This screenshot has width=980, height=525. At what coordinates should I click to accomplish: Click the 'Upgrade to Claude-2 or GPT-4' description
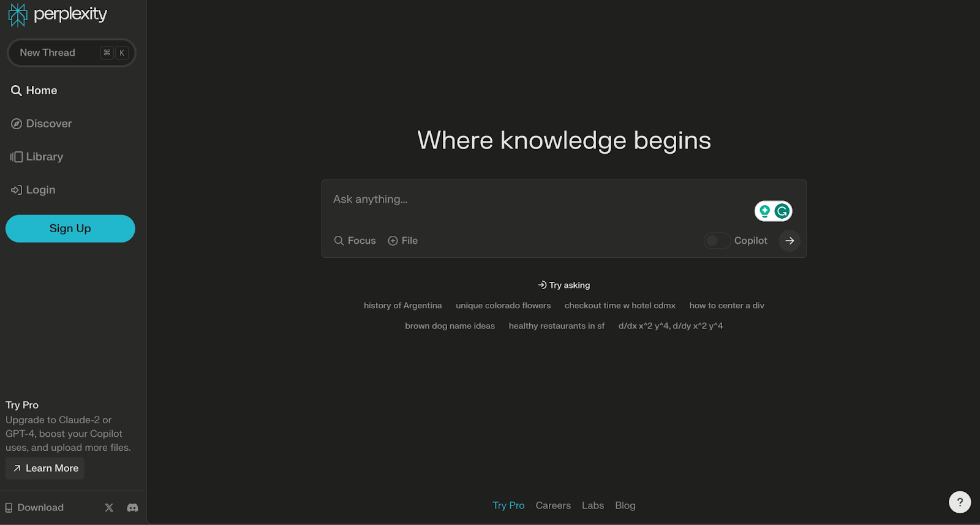coord(68,434)
